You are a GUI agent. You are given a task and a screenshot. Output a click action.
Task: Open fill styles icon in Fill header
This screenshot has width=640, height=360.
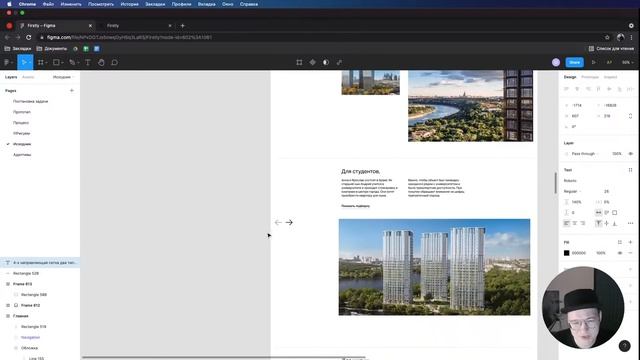620,242
